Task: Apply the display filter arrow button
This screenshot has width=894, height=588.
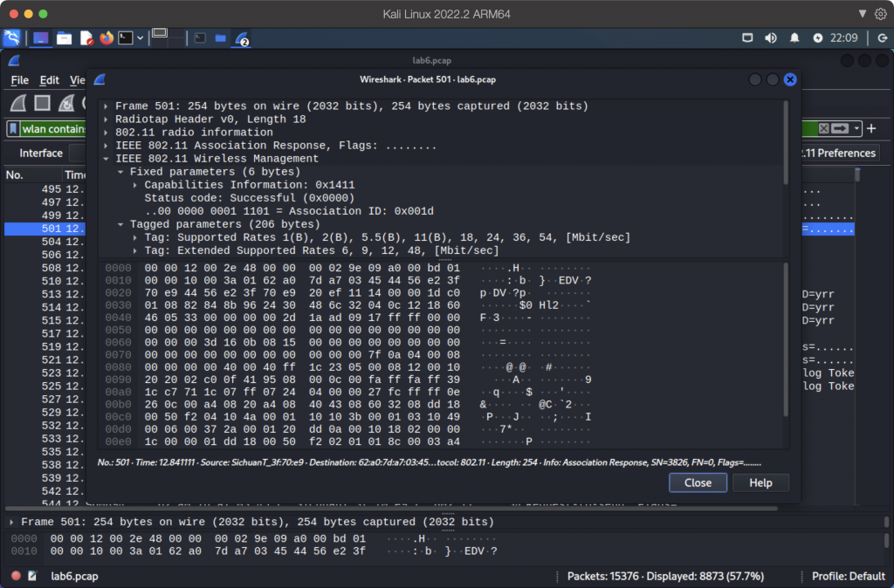Action: [x=840, y=128]
